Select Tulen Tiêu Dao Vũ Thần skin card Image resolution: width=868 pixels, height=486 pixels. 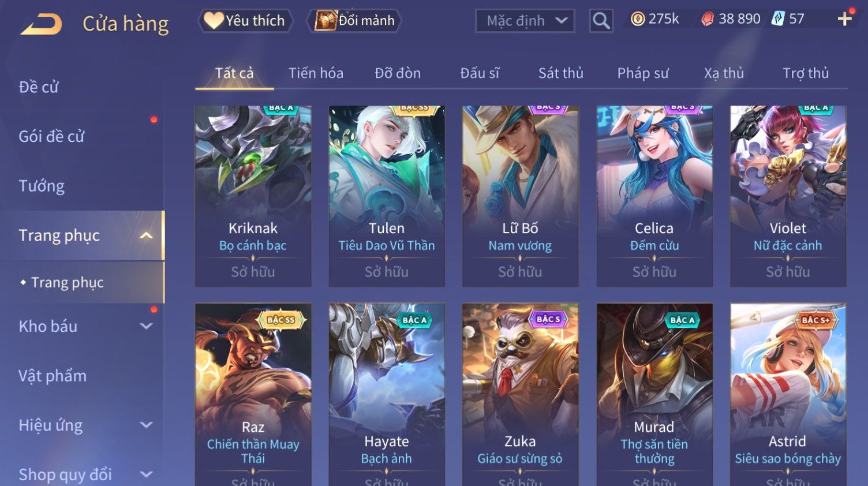click(387, 196)
